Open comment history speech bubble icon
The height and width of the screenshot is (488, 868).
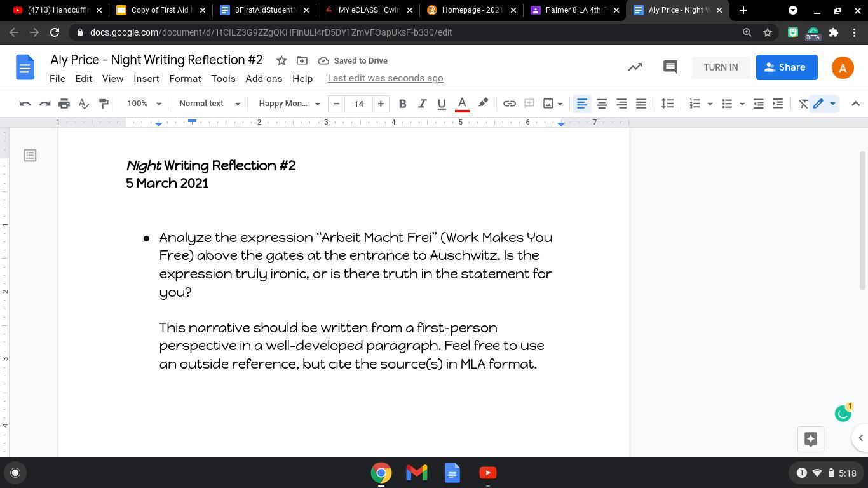click(x=670, y=67)
